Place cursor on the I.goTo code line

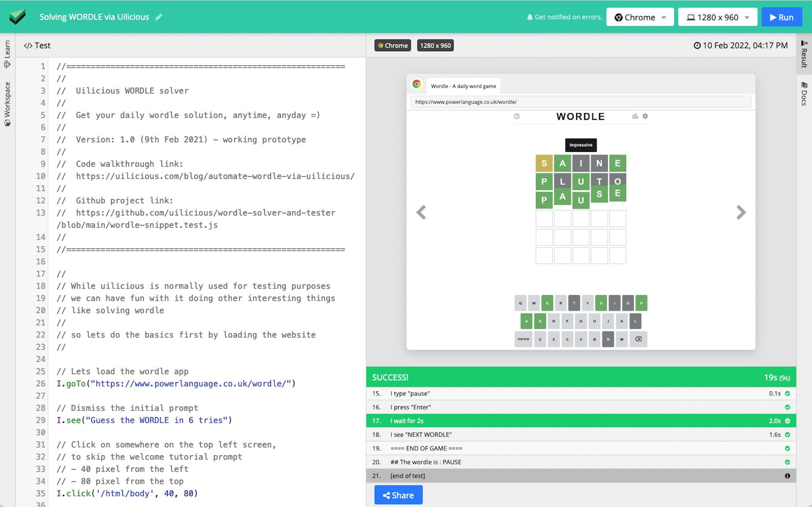point(176,384)
